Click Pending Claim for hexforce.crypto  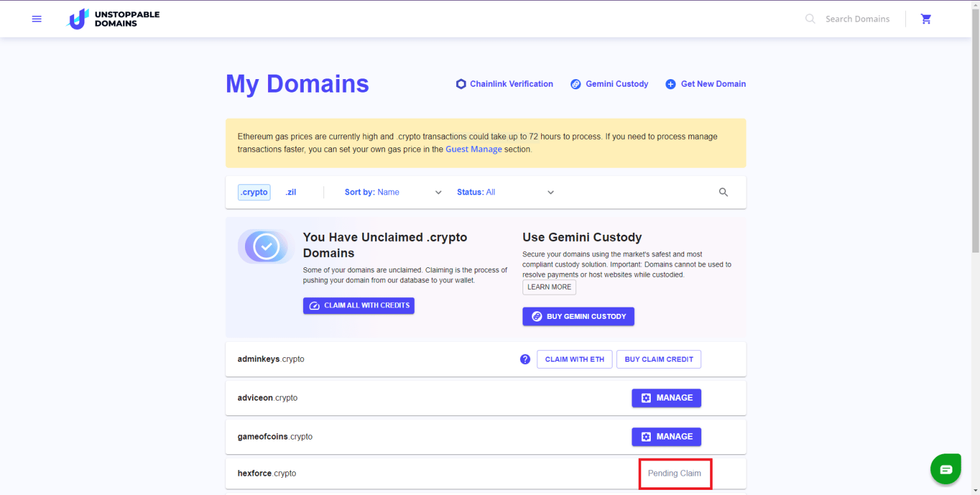(x=675, y=473)
